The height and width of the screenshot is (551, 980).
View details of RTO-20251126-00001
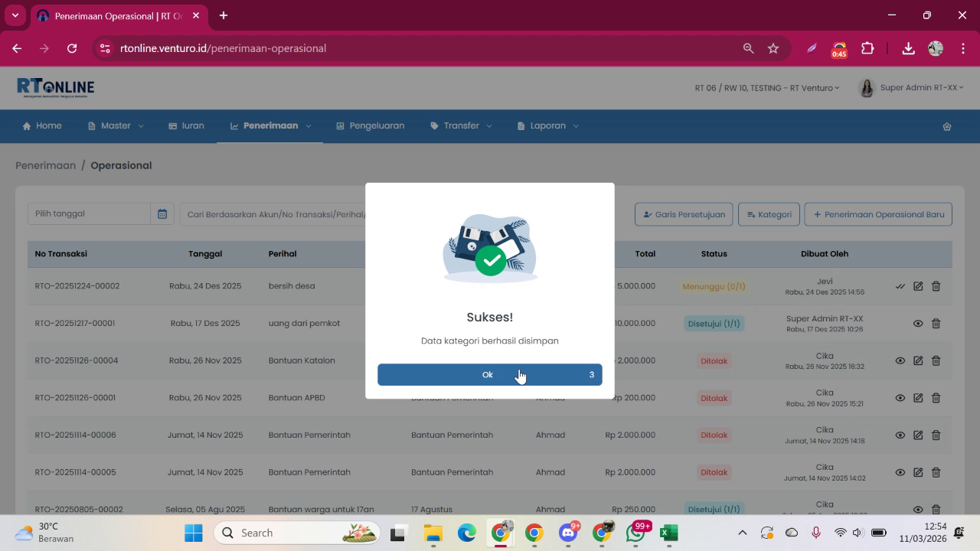click(x=900, y=398)
